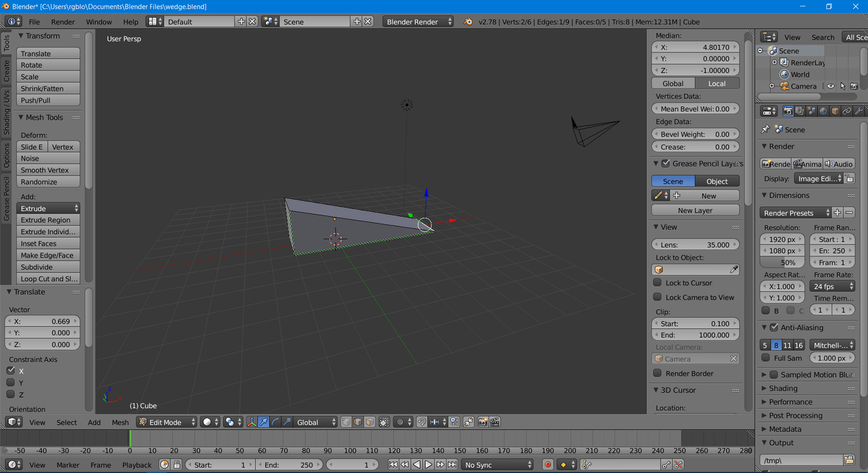This screenshot has width=868, height=473.
Task: Click the automatic keyframe record button
Action: [547, 465]
